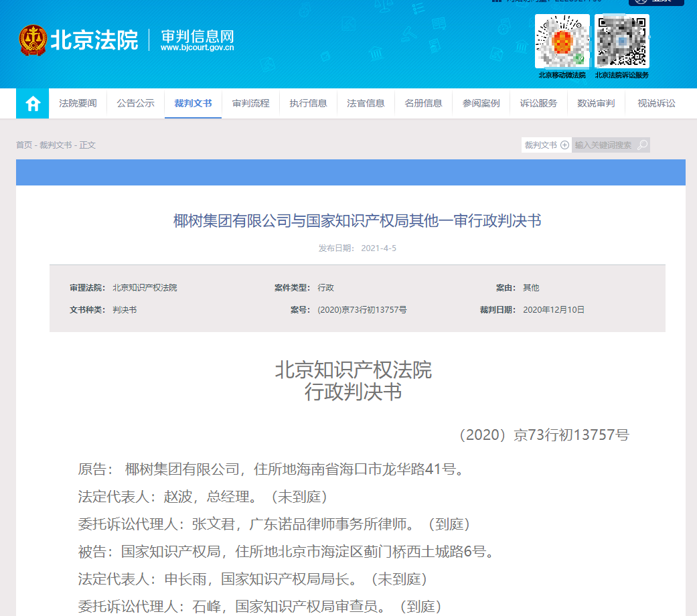The image size is (697, 616).
Task: Click the right-aligned case number in document body
Action: click(544, 435)
